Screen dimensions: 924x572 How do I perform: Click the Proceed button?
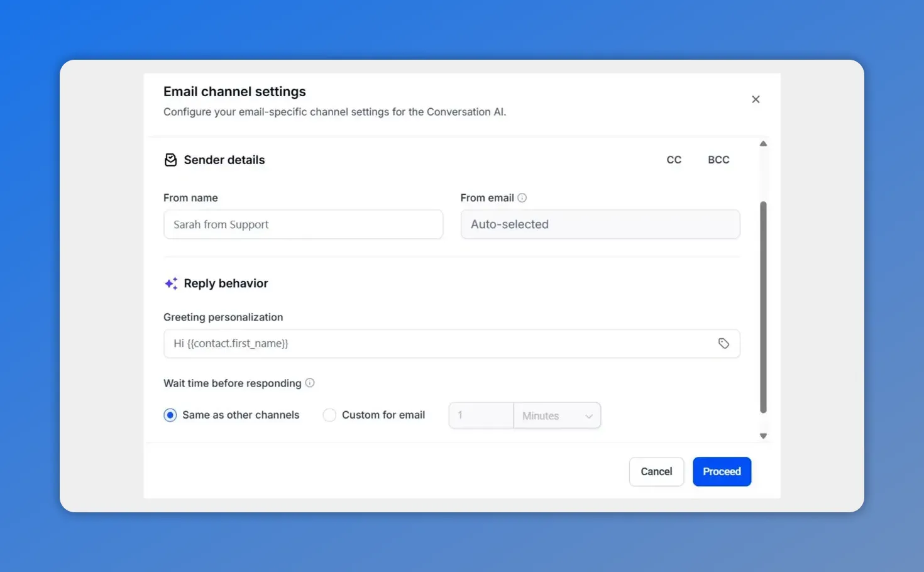coord(722,471)
